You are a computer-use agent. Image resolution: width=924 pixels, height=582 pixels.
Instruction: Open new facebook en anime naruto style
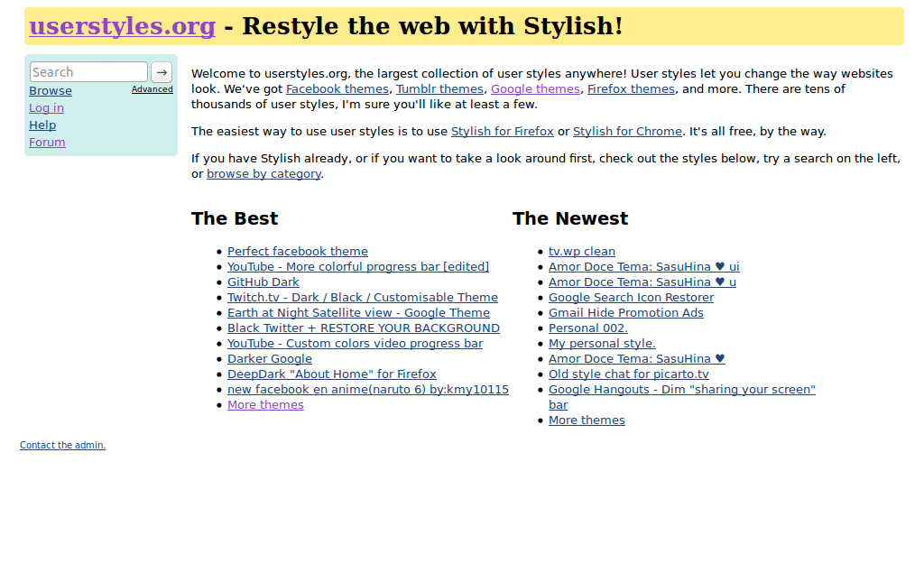368,390
